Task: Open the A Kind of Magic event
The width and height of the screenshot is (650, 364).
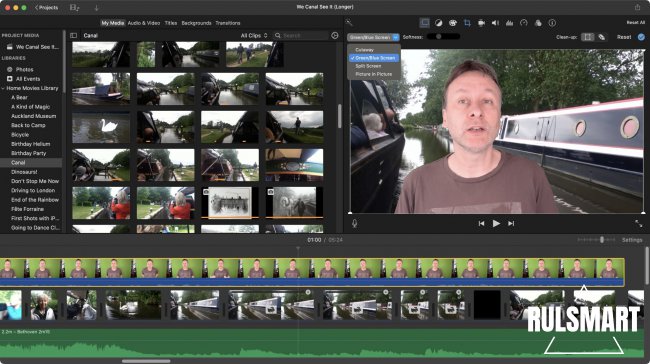Action: tap(30, 107)
